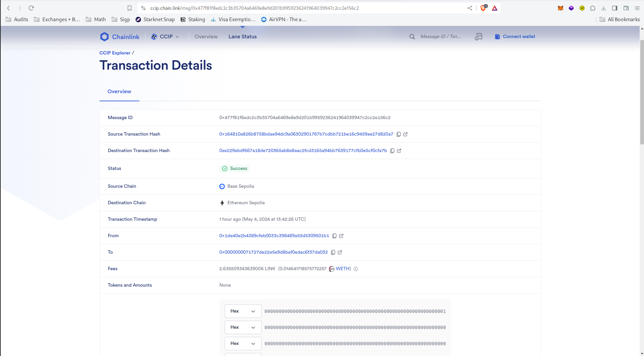644x356 pixels.
Task: Click the page vertical scrollbar
Action: [x=642, y=93]
